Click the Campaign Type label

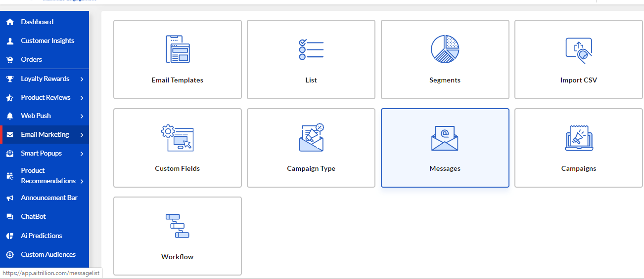(311, 168)
